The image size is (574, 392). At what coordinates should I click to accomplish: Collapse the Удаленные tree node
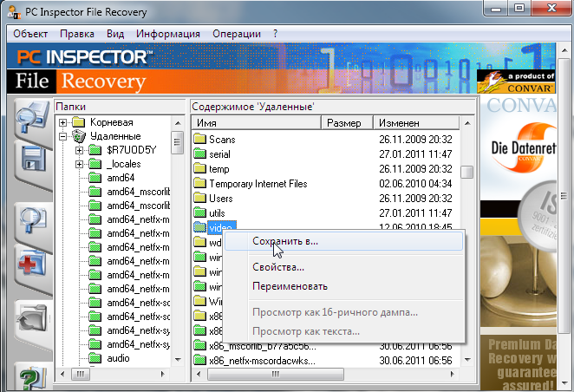(63, 136)
